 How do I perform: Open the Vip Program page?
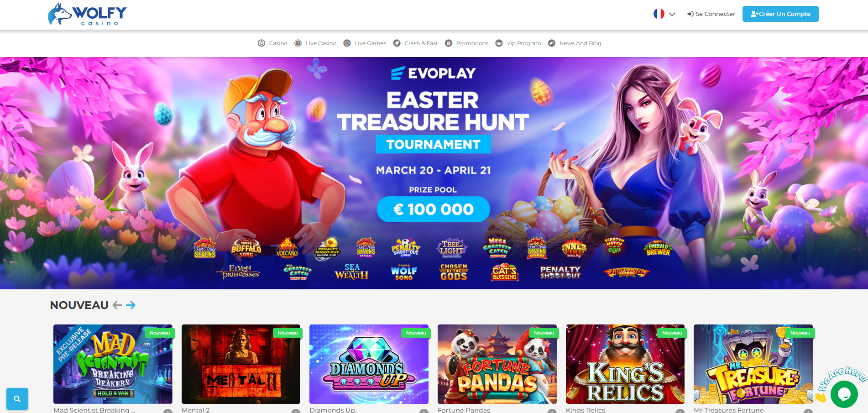tap(518, 43)
